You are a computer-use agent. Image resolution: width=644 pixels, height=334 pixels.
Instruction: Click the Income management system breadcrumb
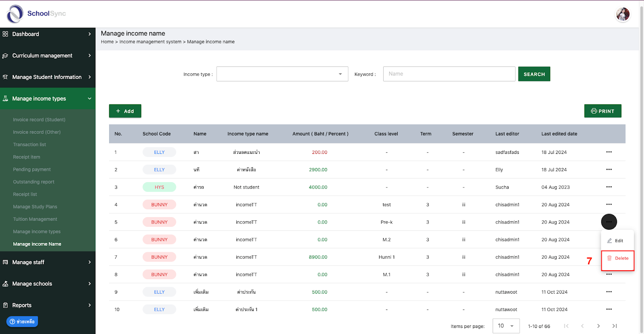151,42
